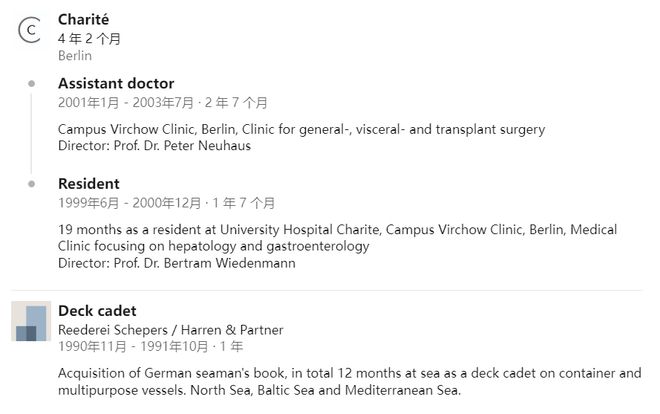The height and width of the screenshot is (414, 660).
Task: Click the timeline dot beside Resident
Action: coord(32,184)
